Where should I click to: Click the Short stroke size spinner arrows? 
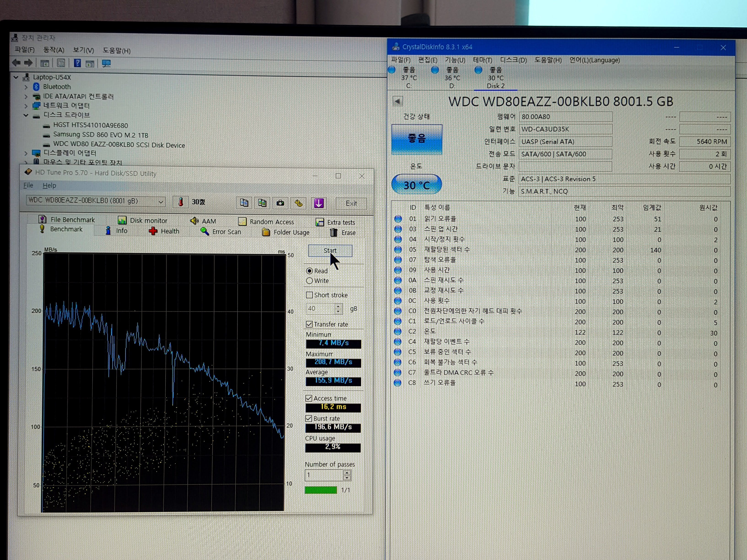pos(338,308)
